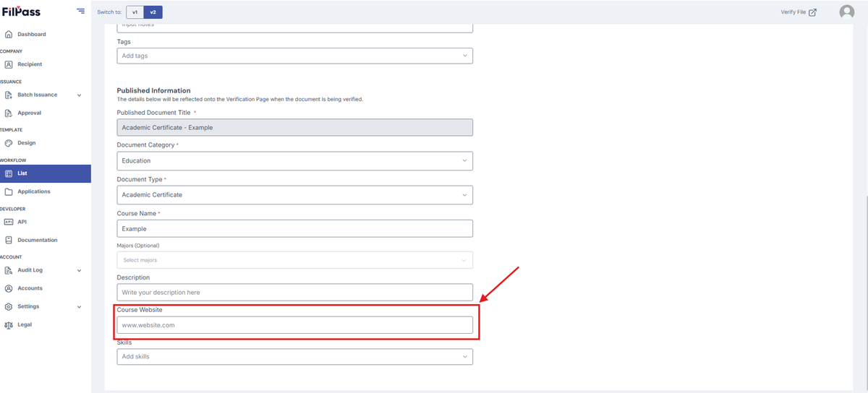This screenshot has height=393, width=868.
Task: Click the Accounts lock icon
Action: coord(9,288)
